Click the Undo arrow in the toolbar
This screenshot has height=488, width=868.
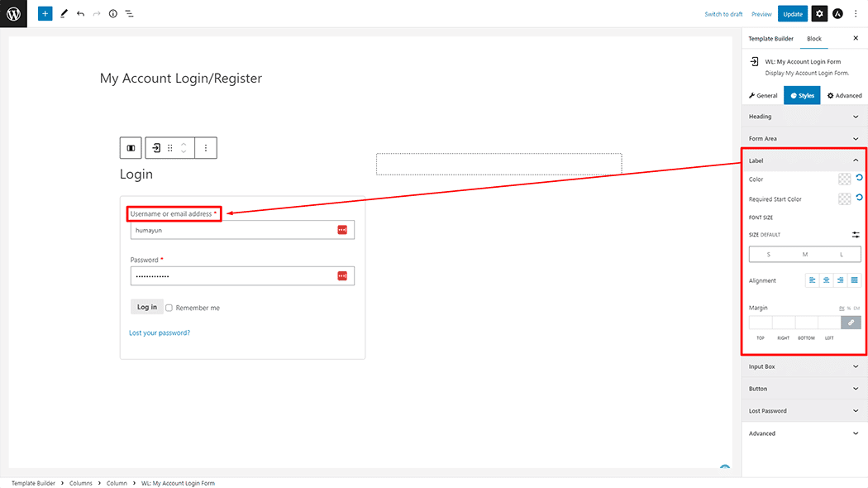(x=79, y=13)
